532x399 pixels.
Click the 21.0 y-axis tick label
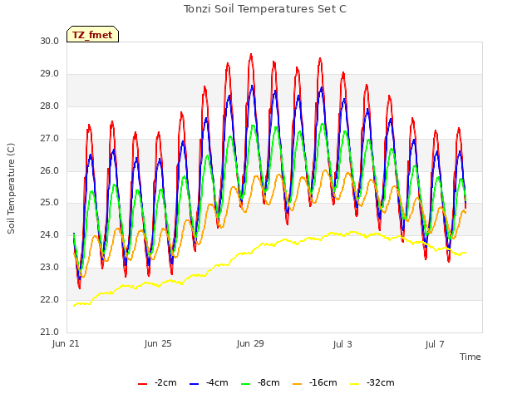(x=50, y=332)
